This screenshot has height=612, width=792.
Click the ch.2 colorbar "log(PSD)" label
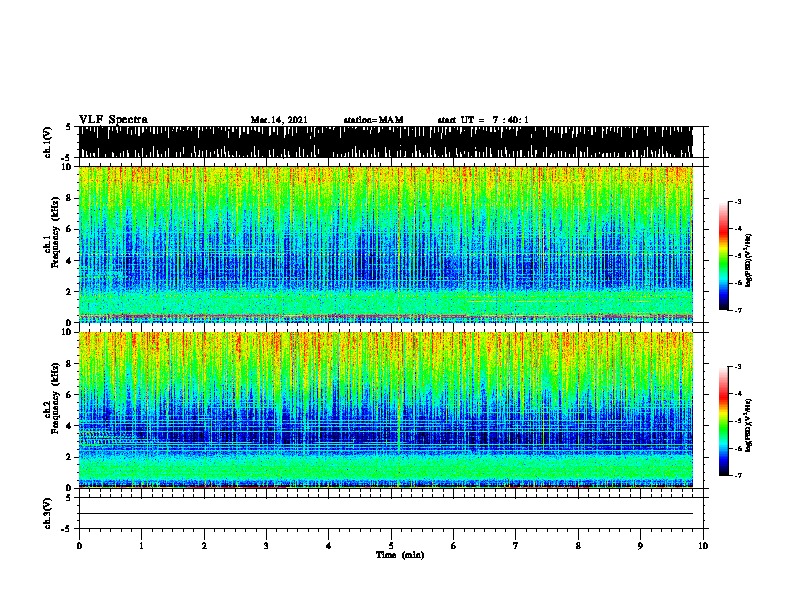tap(748, 426)
